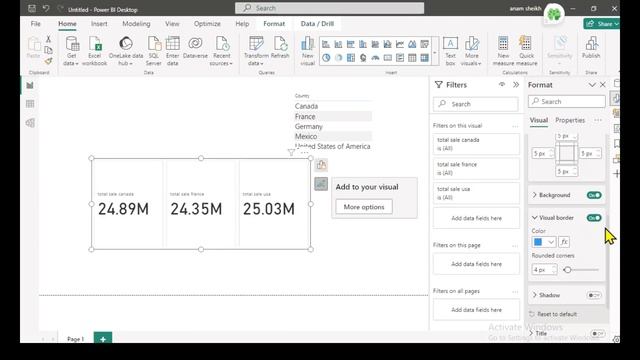Select the pie chart visual in gallery
Viewport: 640px width, 360px height.
point(326,58)
